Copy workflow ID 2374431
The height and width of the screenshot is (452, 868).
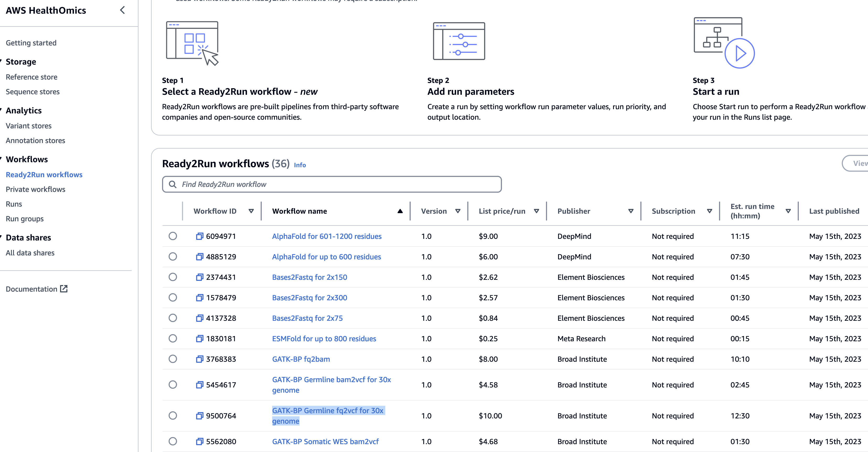coord(200,277)
